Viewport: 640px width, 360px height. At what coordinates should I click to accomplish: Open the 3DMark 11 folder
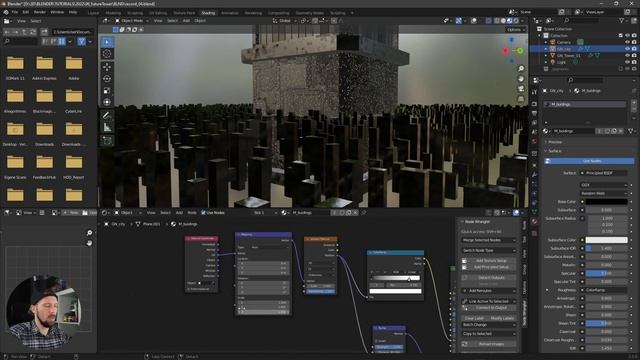15,68
